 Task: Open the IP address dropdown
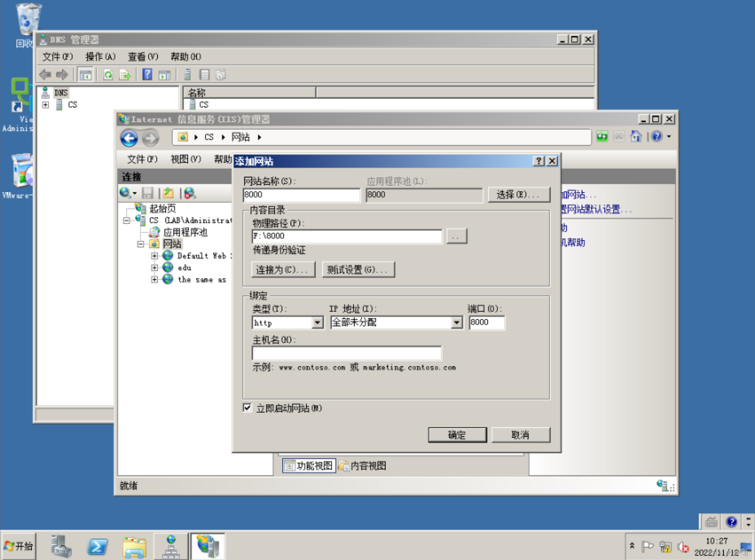tap(457, 322)
